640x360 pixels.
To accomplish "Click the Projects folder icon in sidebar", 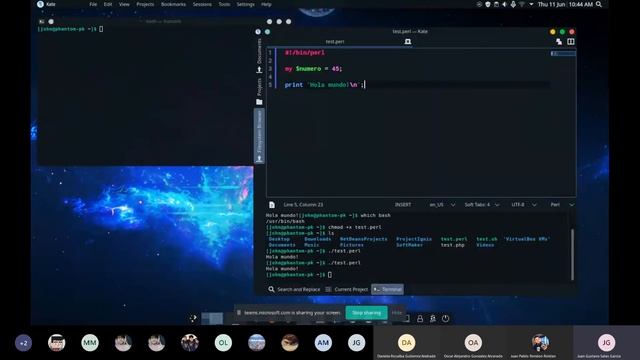I will click(259, 102).
